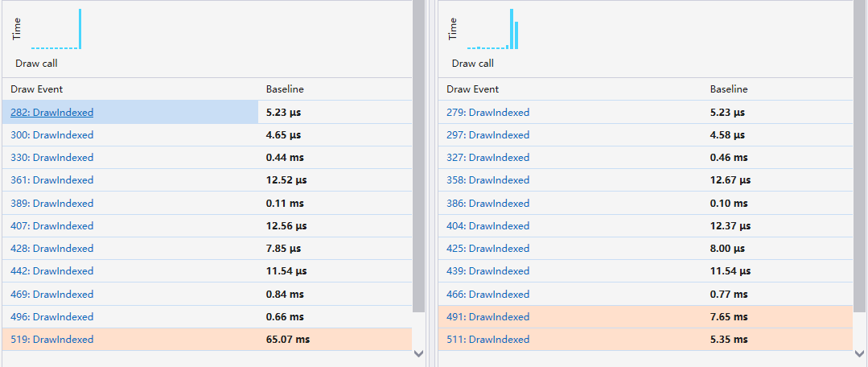Screen dimensions: 868x367
Task: Select the 0.10 ms baseline value
Action: pyautogui.click(x=729, y=203)
